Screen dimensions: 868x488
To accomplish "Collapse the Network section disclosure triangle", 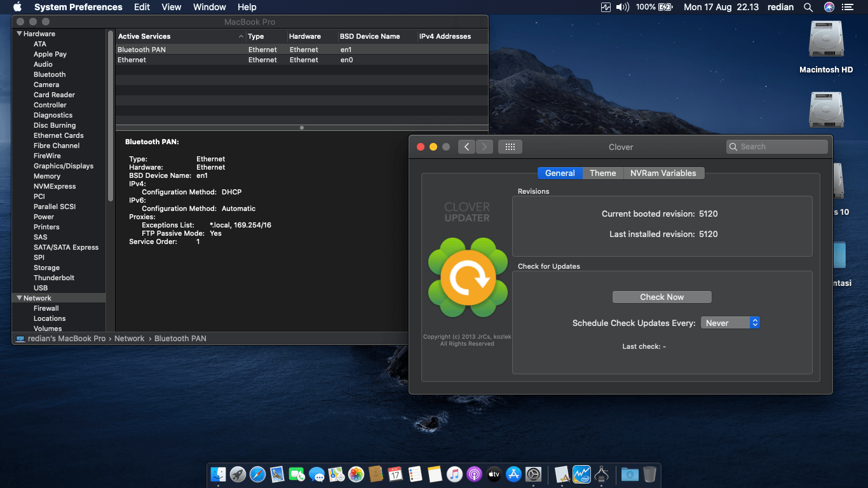I will [19, 298].
